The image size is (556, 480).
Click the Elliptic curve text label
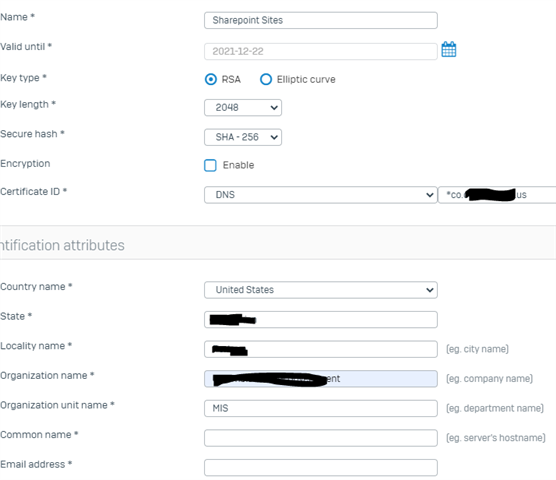pos(306,79)
